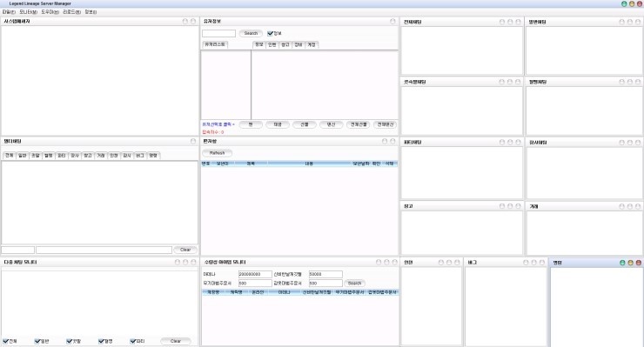Select the 유저리스트 tab
This screenshot has height=347, width=644.
coord(215,44)
